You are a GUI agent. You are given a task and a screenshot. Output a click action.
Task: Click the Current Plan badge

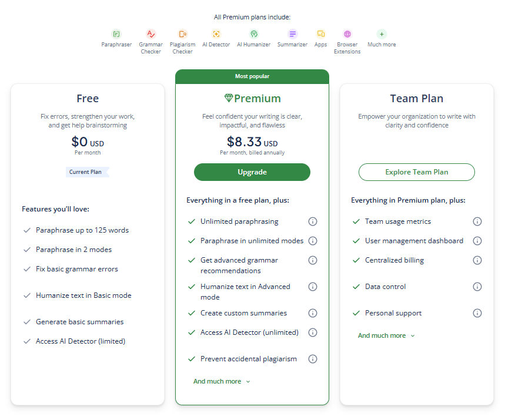click(x=87, y=172)
